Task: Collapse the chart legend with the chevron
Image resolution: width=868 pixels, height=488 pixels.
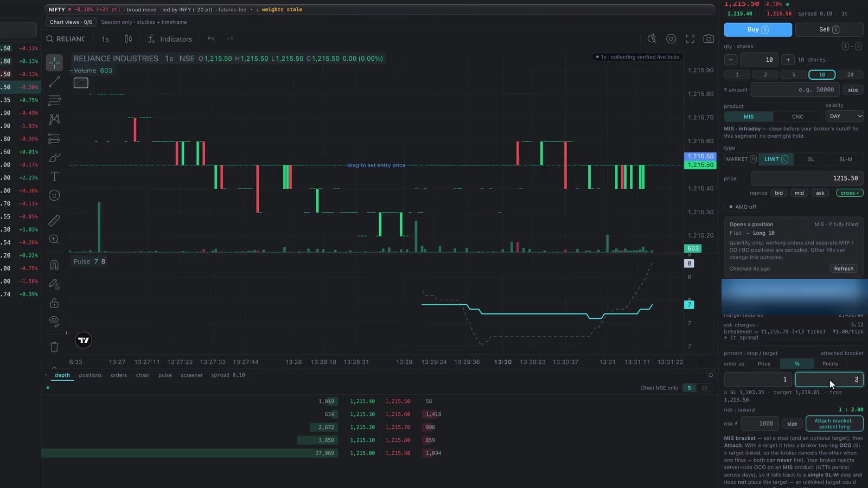Action: tap(81, 83)
